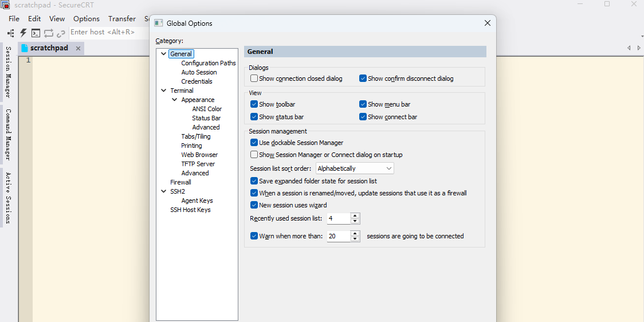644x322 pixels.
Task: Select the SSH2 category label
Action: (x=178, y=191)
